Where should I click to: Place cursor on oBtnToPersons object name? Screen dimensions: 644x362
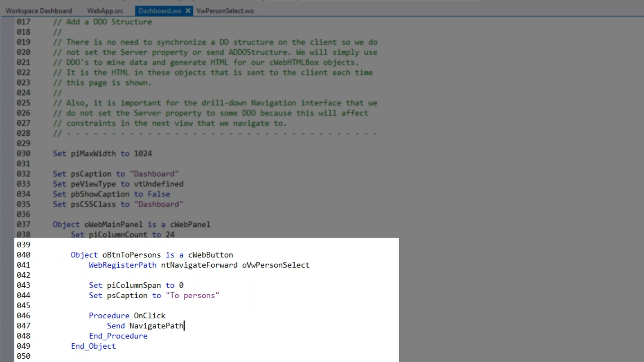[x=131, y=255]
